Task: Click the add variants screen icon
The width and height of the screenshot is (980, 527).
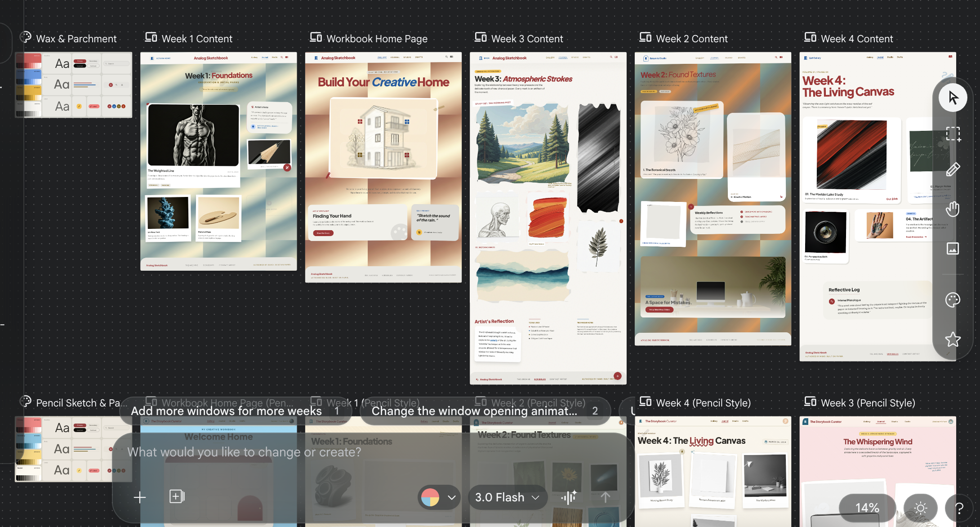Action: [x=177, y=496]
